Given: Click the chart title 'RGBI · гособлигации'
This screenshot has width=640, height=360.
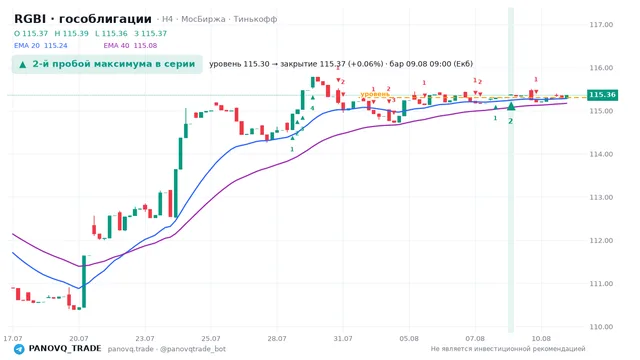Looking at the screenshot, I should click(x=83, y=19).
